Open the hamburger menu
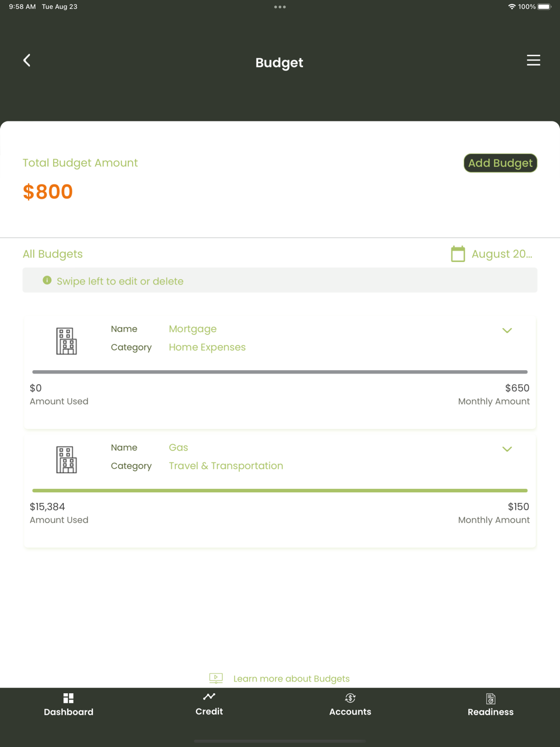560x747 pixels. click(x=533, y=60)
